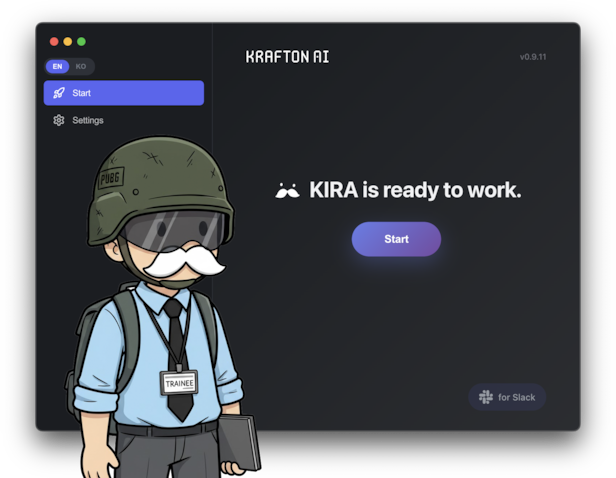Open Settings from the sidebar
Image resolution: width=616 pixels, height=478 pixels.
click(x=87, y=120)
